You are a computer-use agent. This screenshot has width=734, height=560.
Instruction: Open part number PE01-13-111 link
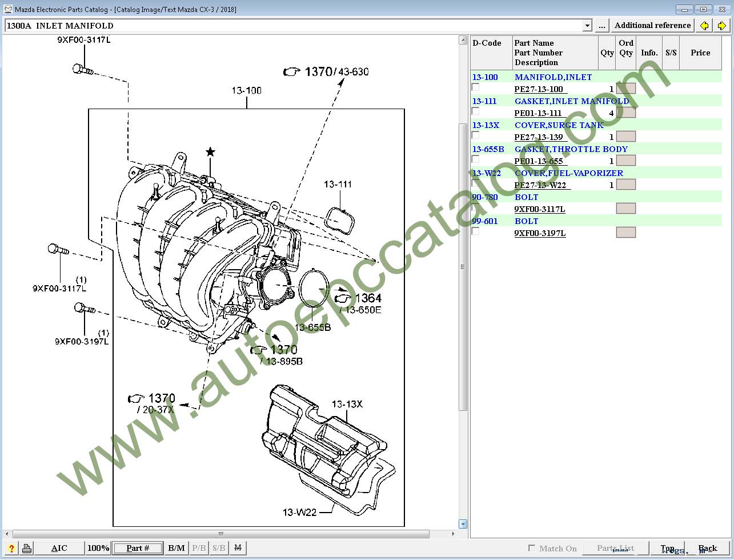pos(538,113)
